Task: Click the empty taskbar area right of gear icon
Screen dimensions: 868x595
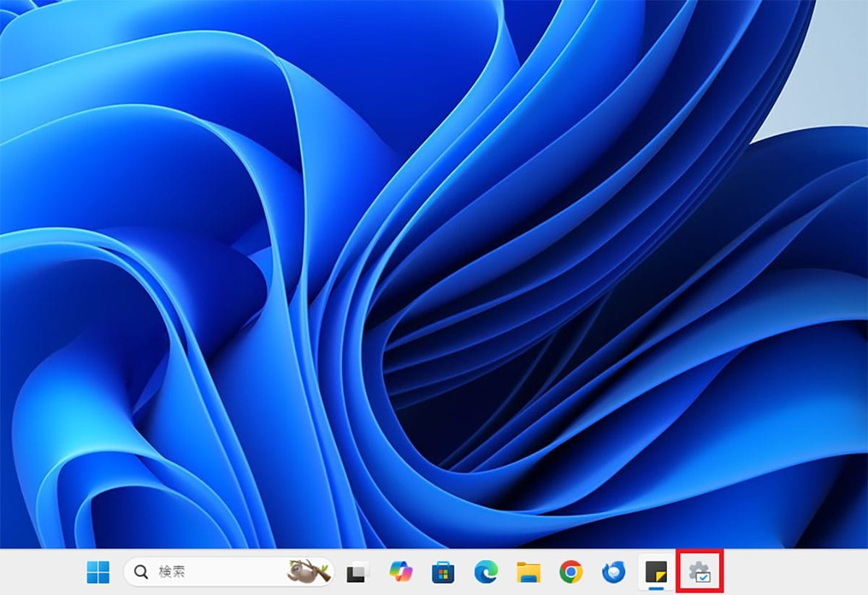Action: coord(796,573)
